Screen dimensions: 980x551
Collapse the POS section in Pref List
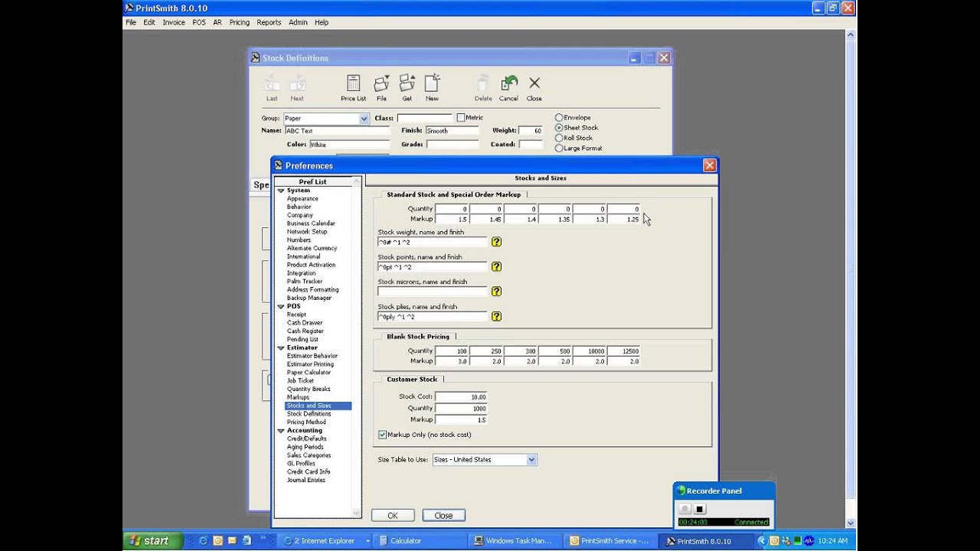click(281, 306)
